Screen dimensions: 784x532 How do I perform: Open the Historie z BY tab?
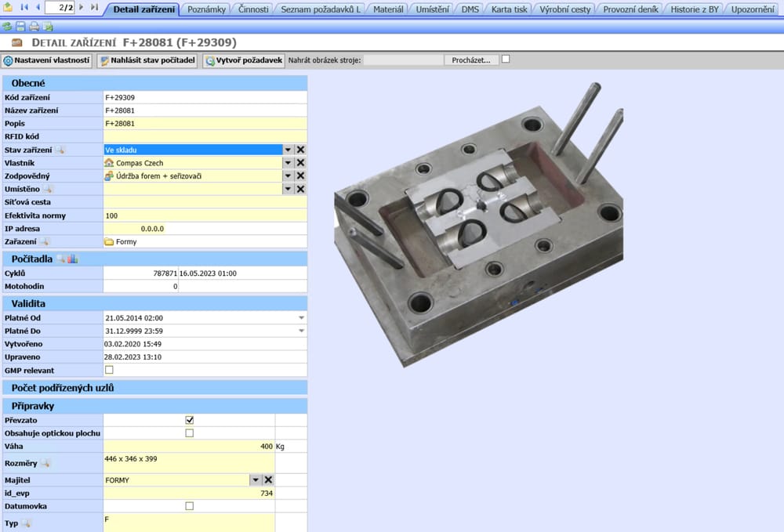coord(694,9)
